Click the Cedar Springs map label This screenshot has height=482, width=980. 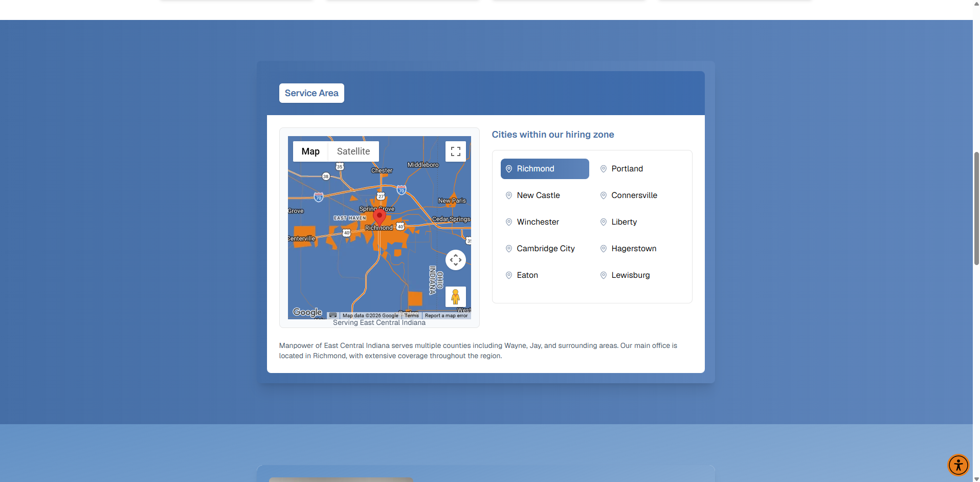[x=451, y=219]
